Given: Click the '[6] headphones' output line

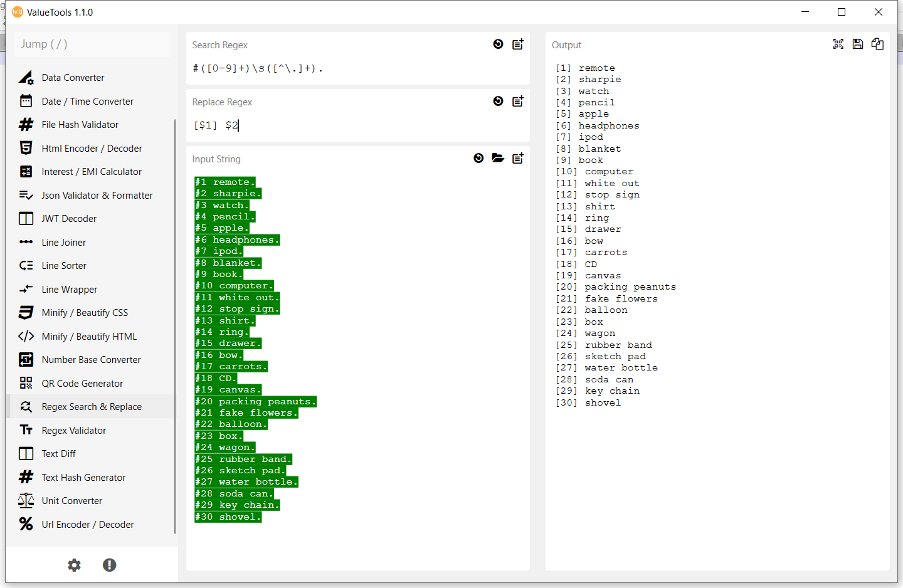Looking at the screenshot, I should (x=598, y=125).
